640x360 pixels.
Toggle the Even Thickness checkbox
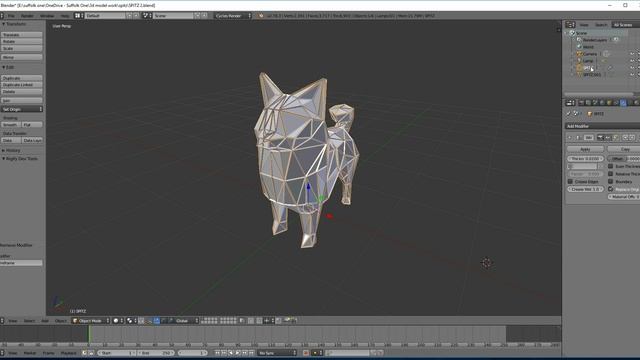[x=611, y=167]
